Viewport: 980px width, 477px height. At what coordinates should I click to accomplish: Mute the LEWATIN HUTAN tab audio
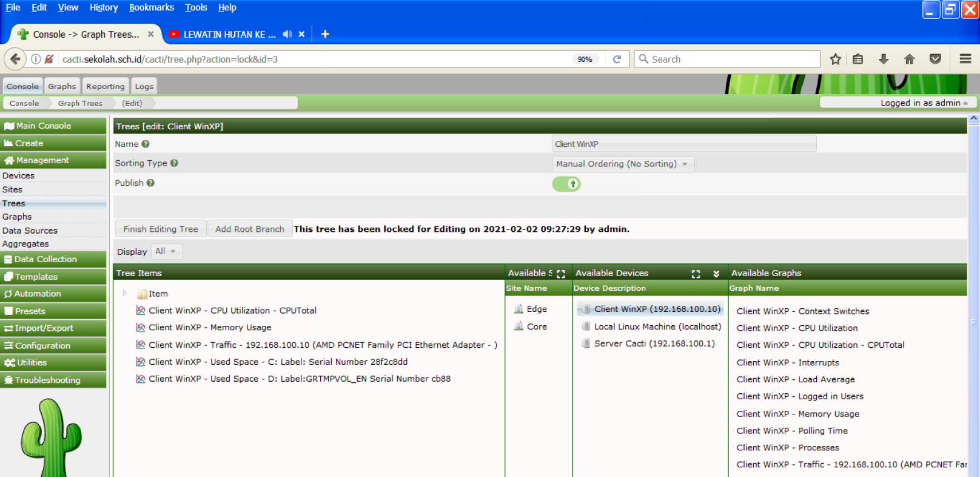[x=287, y=35]
